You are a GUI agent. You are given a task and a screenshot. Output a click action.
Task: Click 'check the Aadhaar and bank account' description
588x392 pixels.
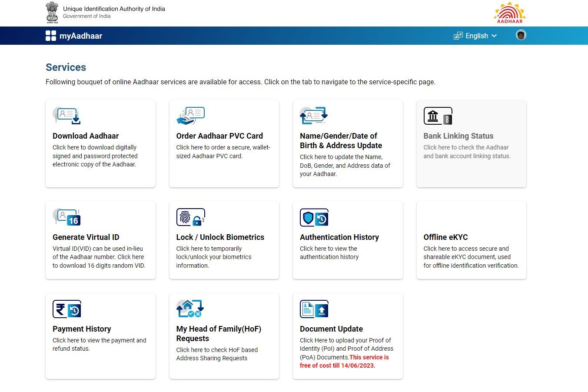pos(467,152)
